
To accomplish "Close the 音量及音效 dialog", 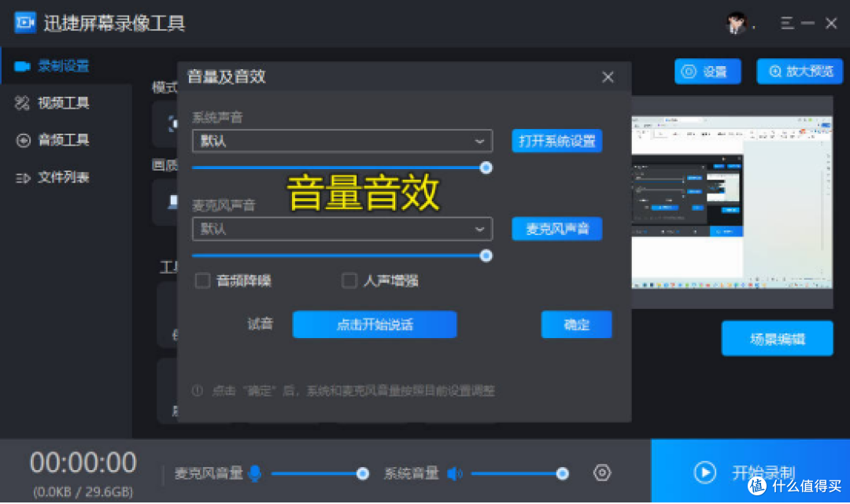I will point(608,77).
